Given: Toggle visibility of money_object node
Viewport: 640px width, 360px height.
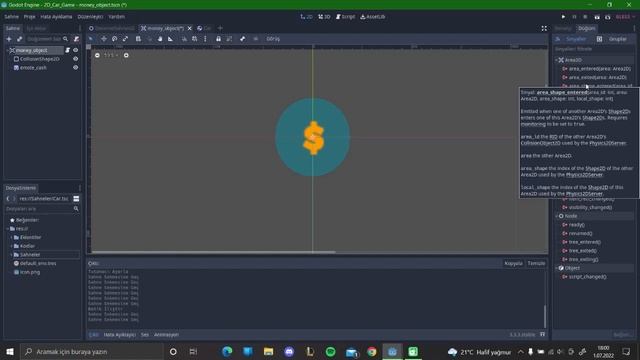Looking at the screenshot, I should pos(76,50).
